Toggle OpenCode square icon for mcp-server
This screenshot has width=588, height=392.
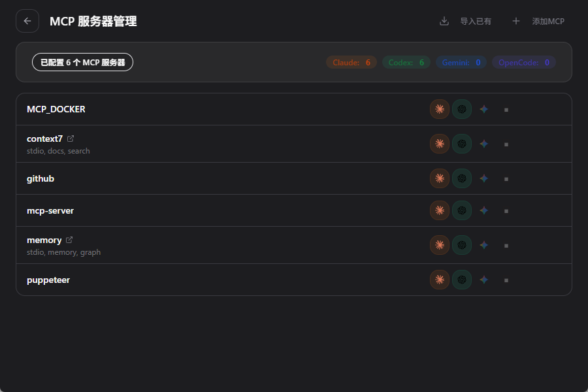click(x=506, y=211)
